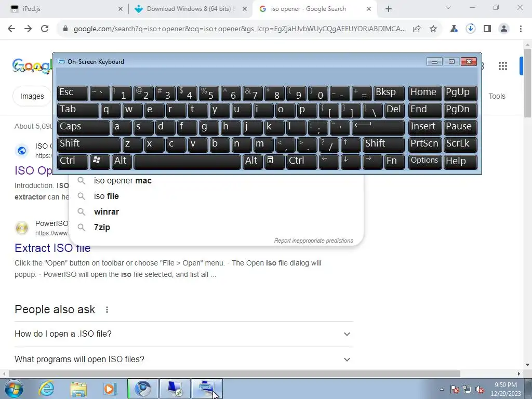
Task: Click the vertical page scrollbar
Action: pos(527,83)
